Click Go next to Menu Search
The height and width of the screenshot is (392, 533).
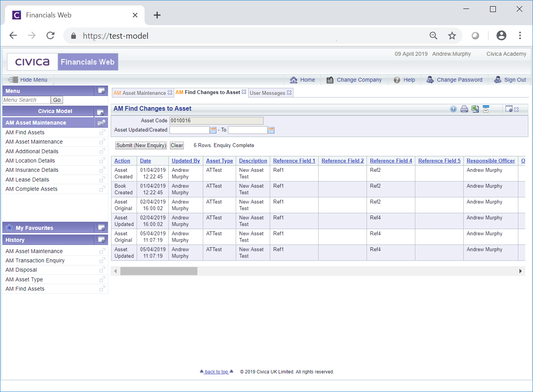point(57,100)
